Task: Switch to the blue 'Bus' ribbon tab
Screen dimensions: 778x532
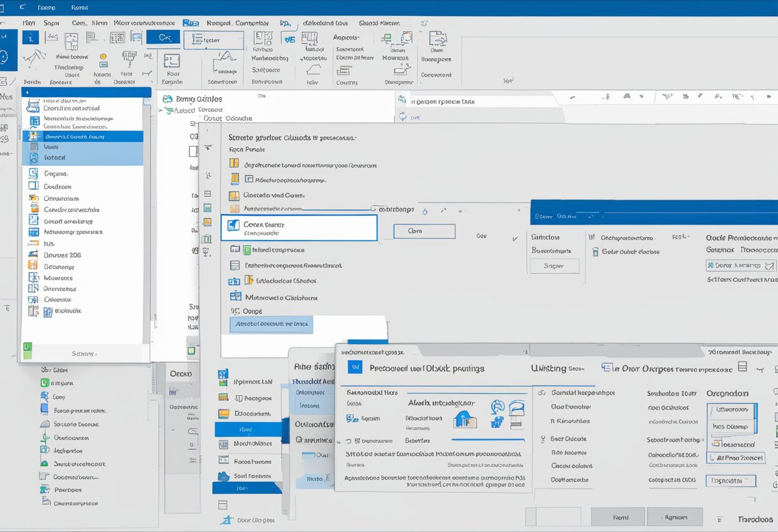Action: pos(190,22)
